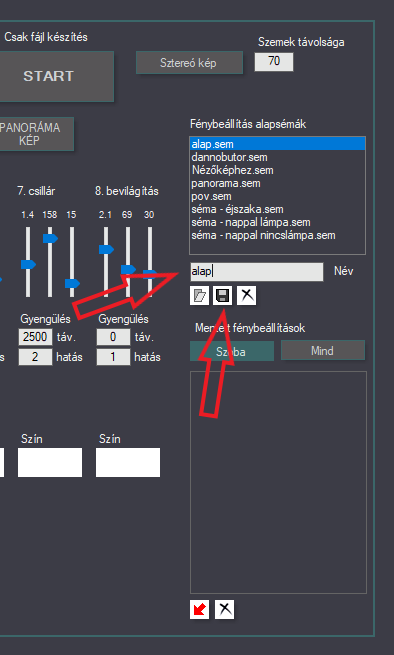
Task: Select séma - nappal lámpa.sem in the list
Action: [277, 222]
